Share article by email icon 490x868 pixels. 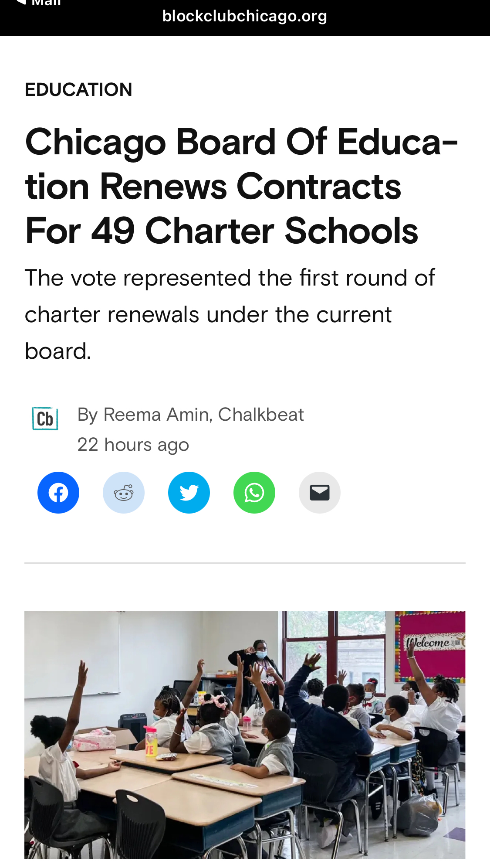coord(320,493)
